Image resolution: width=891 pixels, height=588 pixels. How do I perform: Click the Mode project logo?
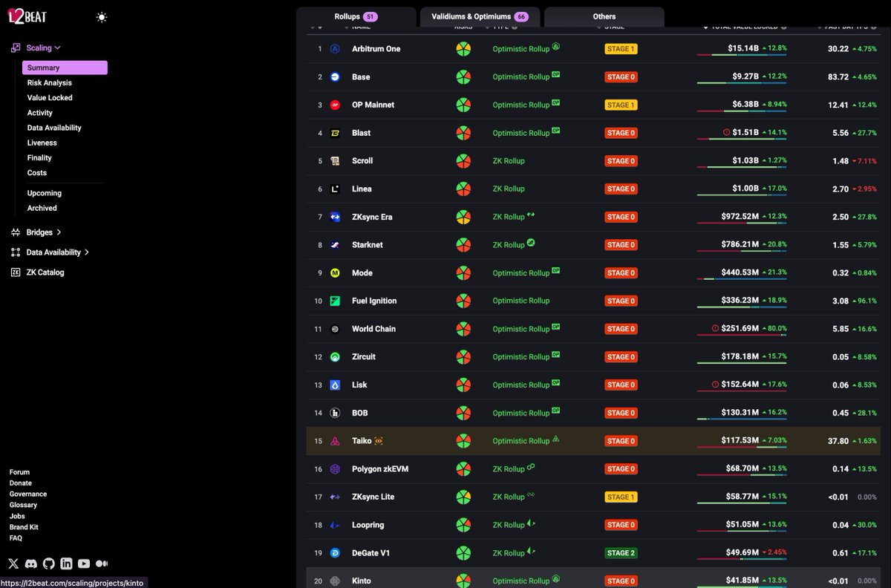click(336, 273)
